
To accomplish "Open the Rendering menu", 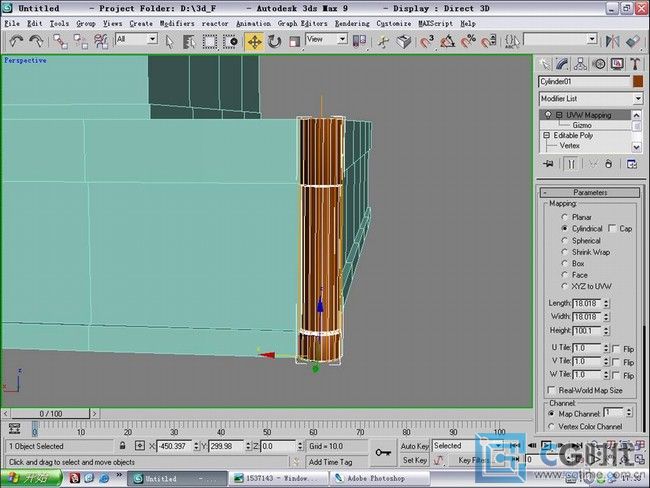I will 352,24.
